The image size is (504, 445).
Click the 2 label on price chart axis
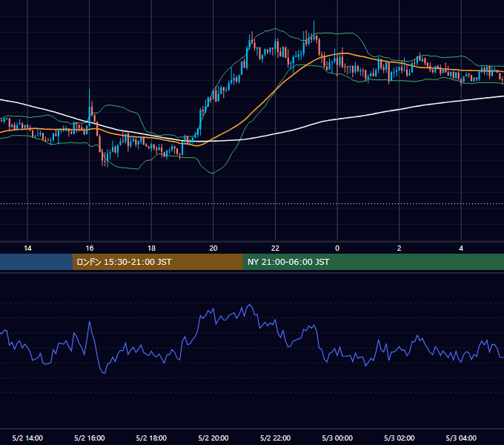pyautogui.click(x=399, y=248)
